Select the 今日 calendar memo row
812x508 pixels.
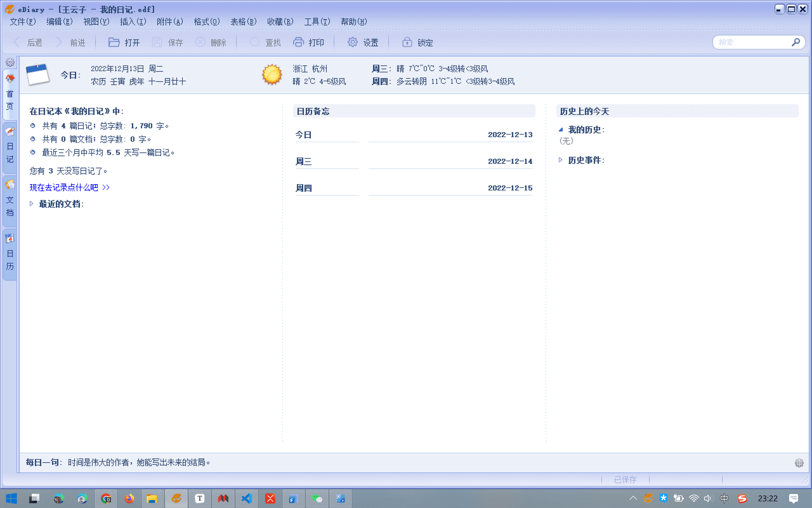pyautogui.click(x=414, y=135)
